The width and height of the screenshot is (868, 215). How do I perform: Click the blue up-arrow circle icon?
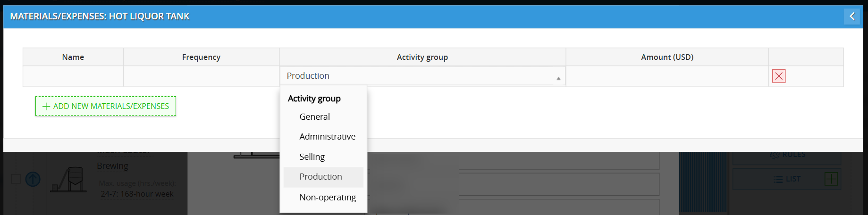point(33,179)
